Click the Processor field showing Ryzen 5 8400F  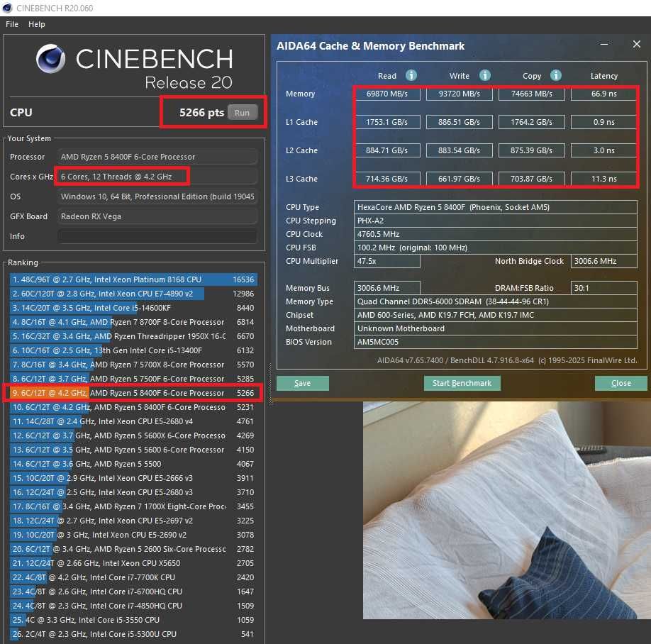pyautogui.click(x=157, y=157)
